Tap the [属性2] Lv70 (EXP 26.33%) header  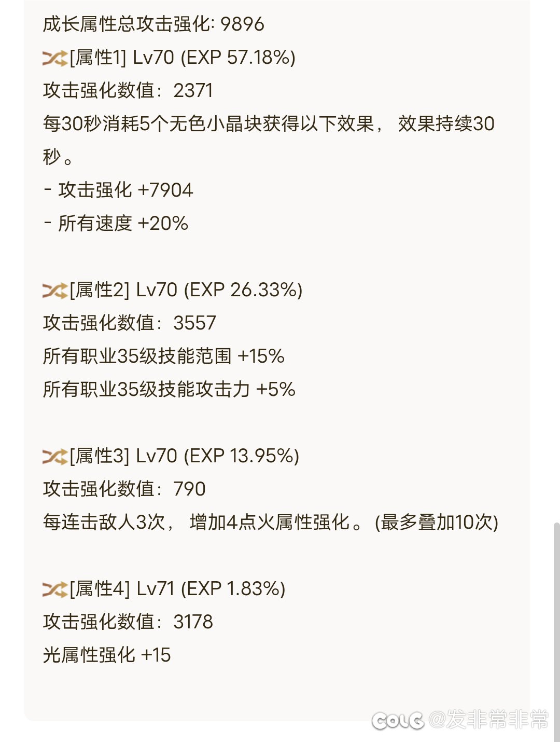[186, 290]
